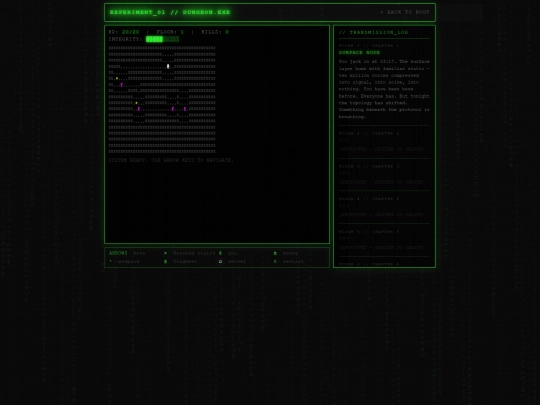Click the fragment symbol in legend
Viewport: 540px width, 405px height.
(x=166, y=261)
